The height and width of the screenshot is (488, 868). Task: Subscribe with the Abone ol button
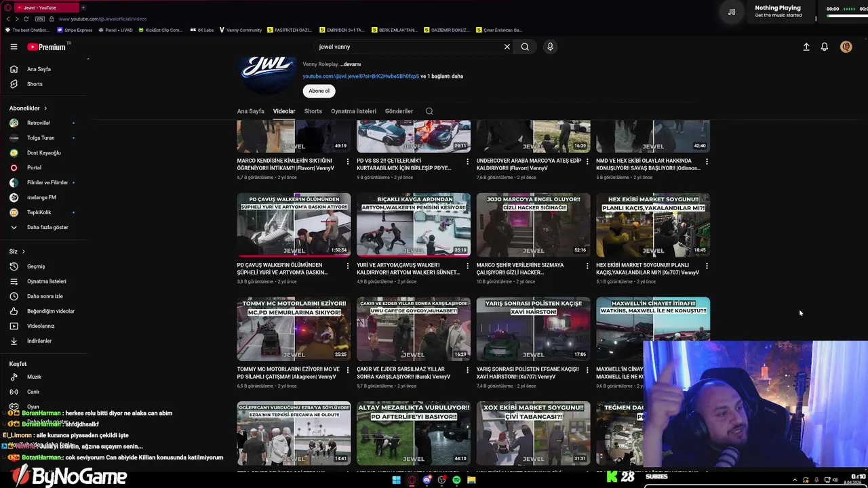(319, 91)
